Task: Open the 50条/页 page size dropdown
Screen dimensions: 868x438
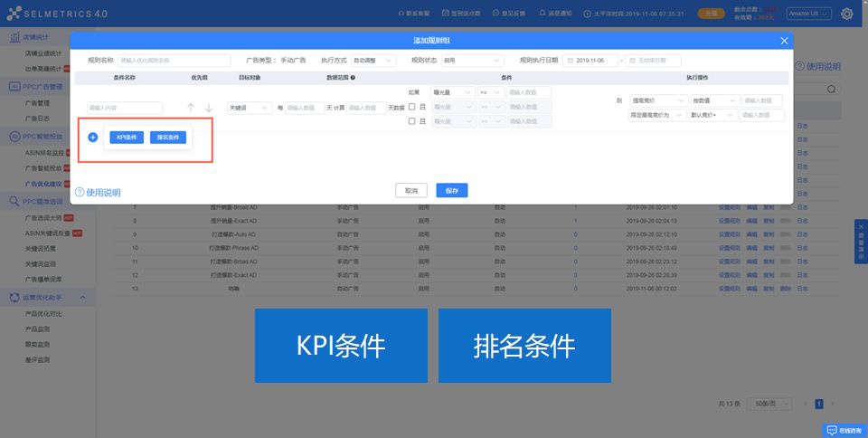Action: click(x=769, y=405)
